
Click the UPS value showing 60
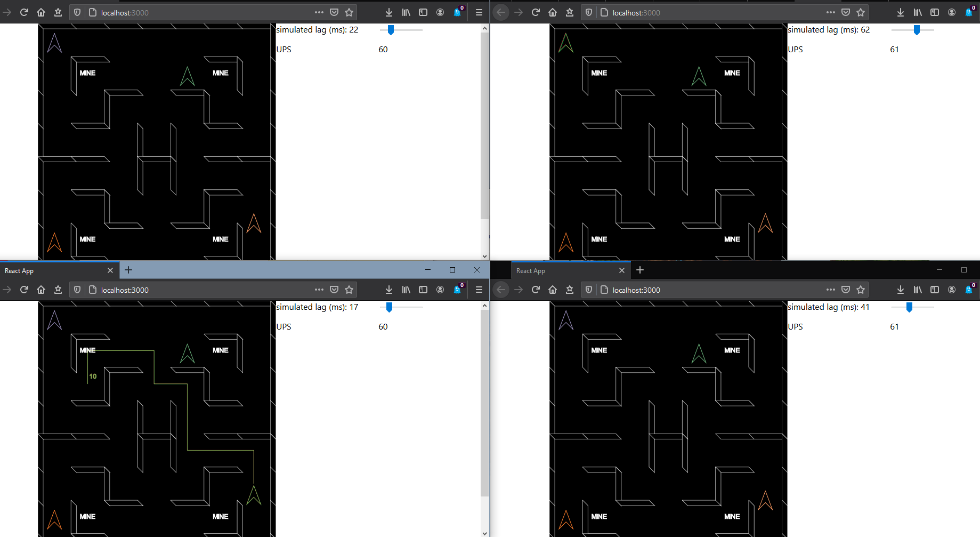pyautogui.click(x=383, y=49)
